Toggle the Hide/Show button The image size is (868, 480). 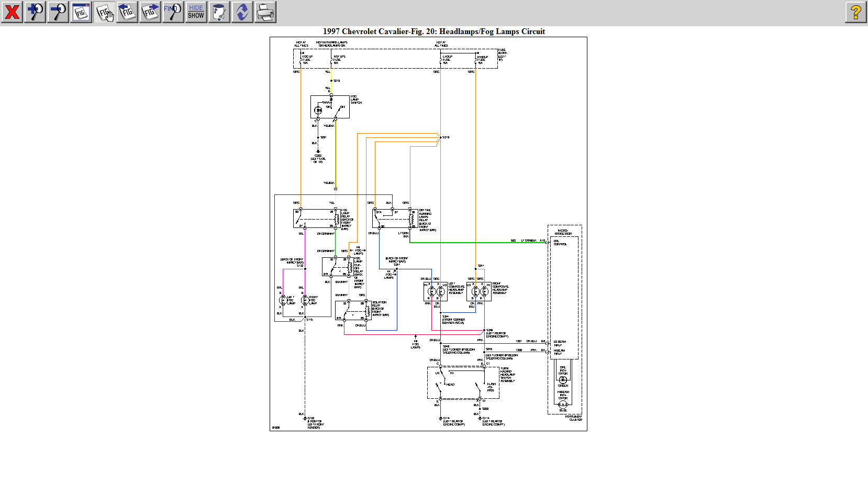(196, 12)
